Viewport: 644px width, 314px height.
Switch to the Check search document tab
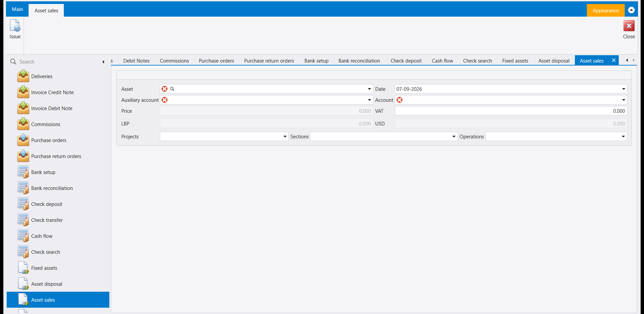coord(477,61)
